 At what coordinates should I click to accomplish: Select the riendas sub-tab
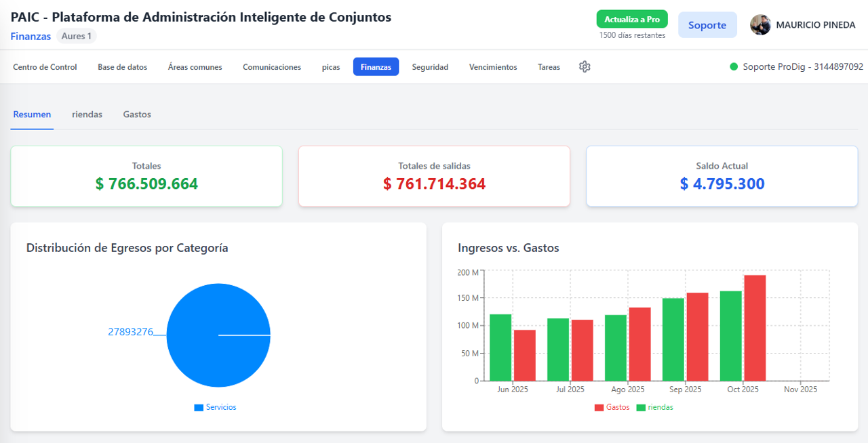click(x=87, y=114)
